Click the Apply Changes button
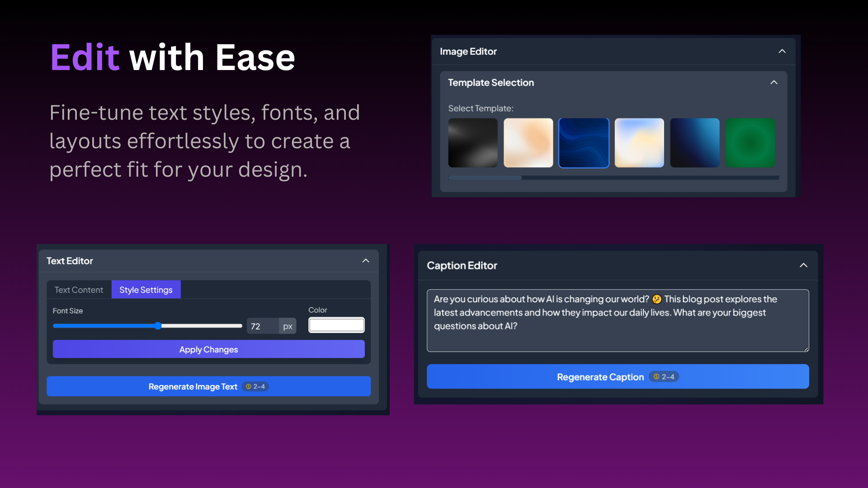The image size is (868, 488). [x=208, y=349]
